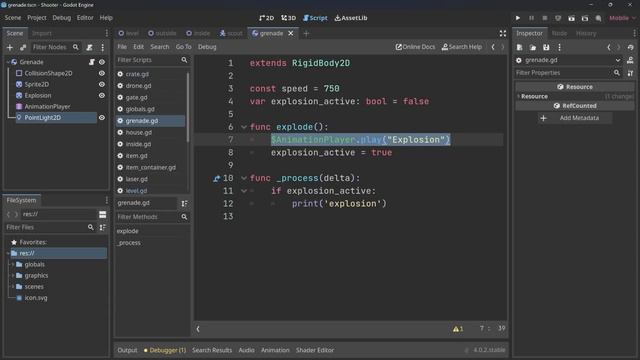This screenshot has width=640, height=360.
Task: Click Add Metadata button
Action: tap(575, 118)
